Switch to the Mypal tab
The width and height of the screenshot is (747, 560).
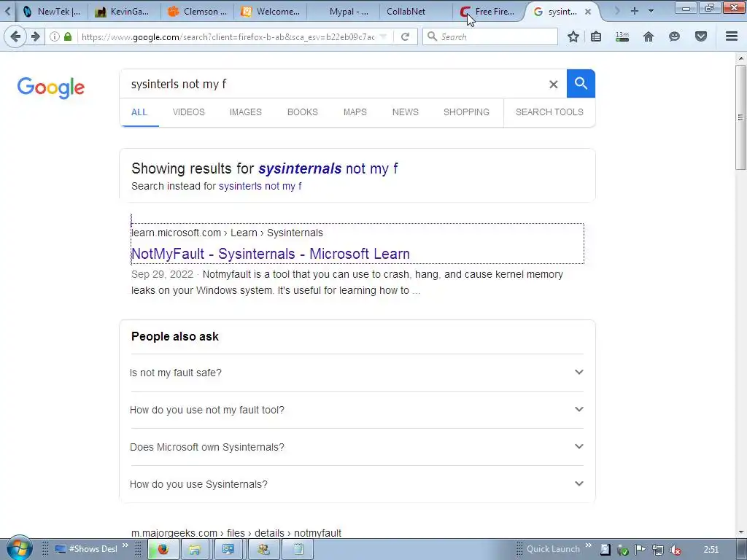[x=344, y=12]
